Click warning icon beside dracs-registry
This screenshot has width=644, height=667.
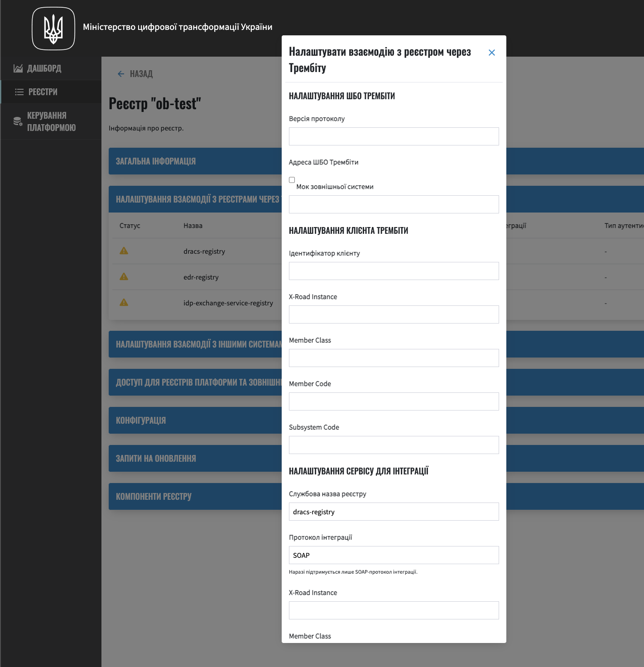124,251
